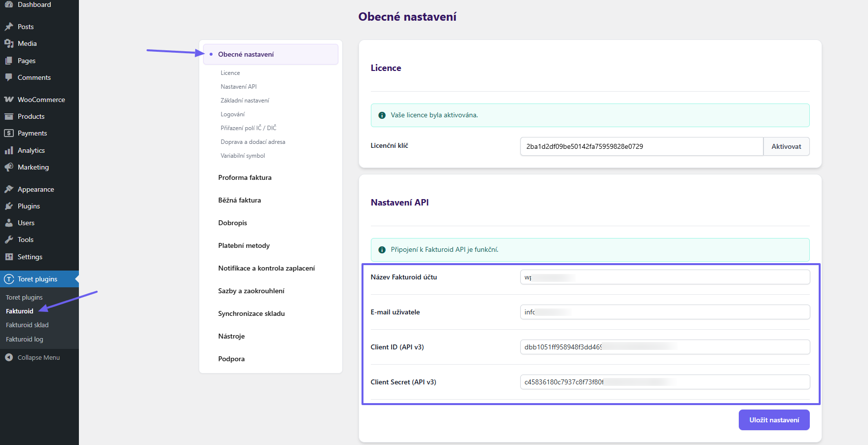This screenshot has width=868, height=445.
Task: Open Notifikace a kontrola zaplacení section
Action: (266, 268)
